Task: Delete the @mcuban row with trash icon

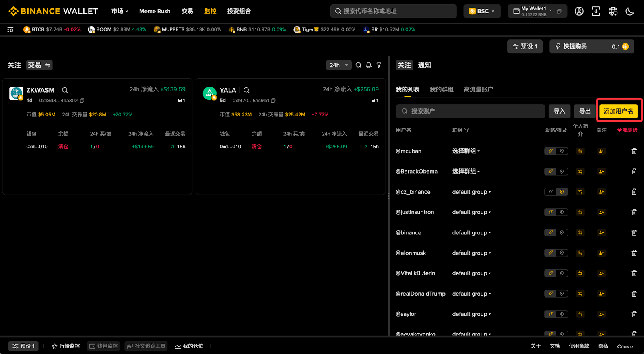Action: [x=634, y=151]
